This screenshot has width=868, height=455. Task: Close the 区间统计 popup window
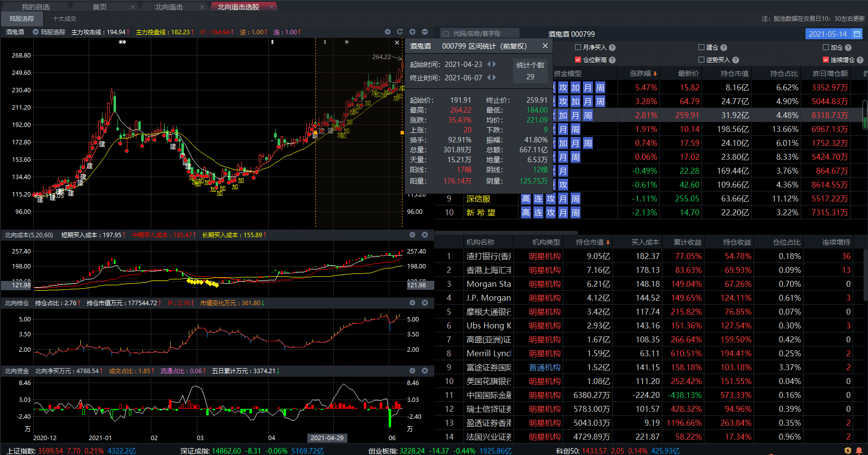(x=545, y=46)
